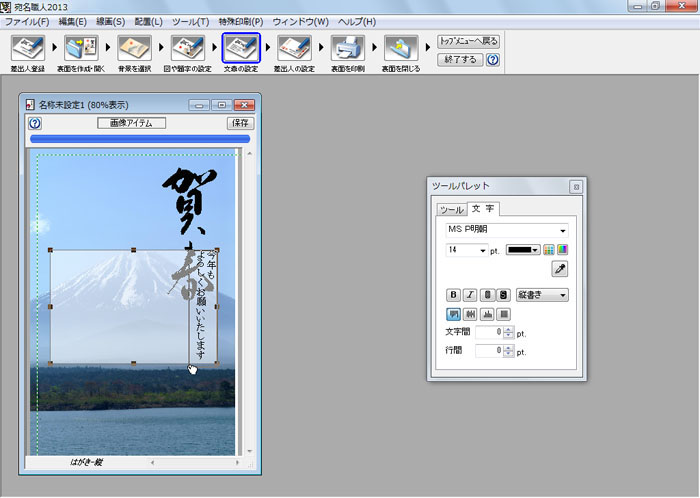Screen dimensions: 700x498
Task: Select the 背景を選択 toolbar icon
Action: pyautogui.click(x=134, y=46)
